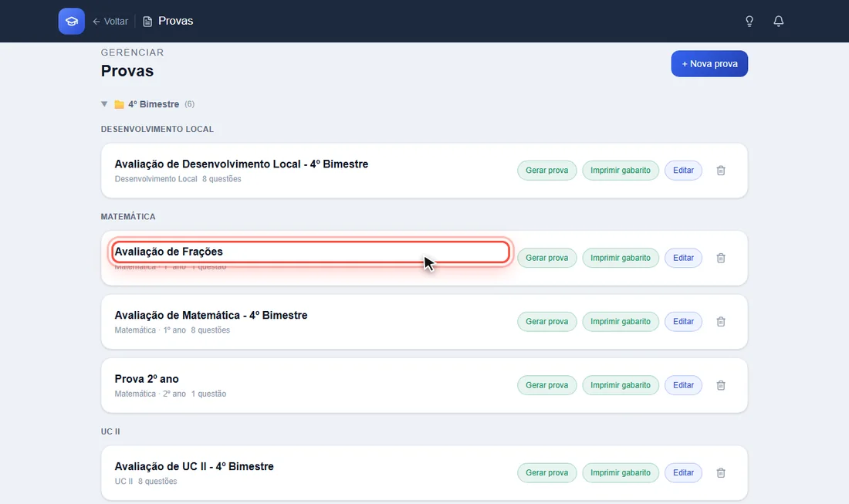Edit Prova 2º ano
Viewport: 849px width, 504px height.
click(683, 385)
